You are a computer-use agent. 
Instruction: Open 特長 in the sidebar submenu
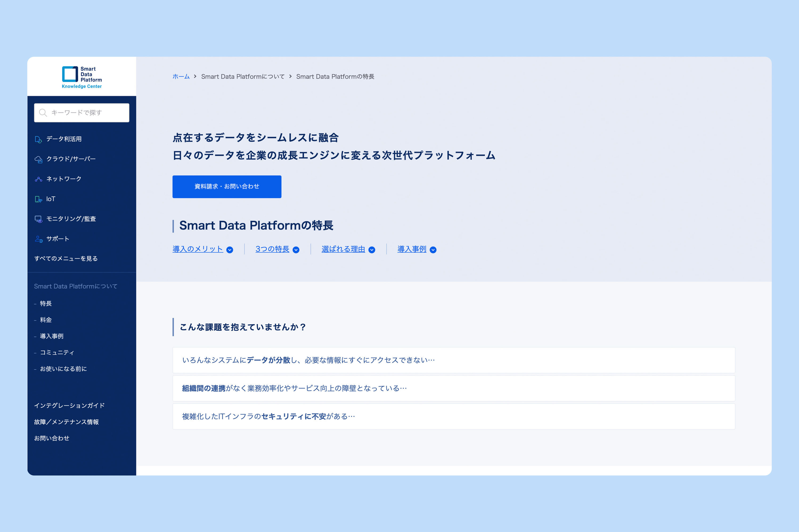pos(46,304)
